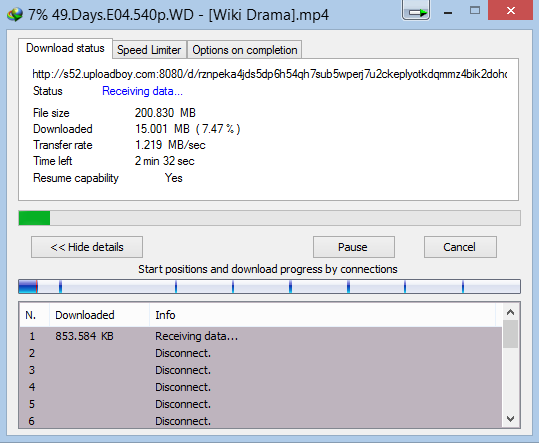The width and height of the screenshot is (539, 443).
Task: Click the connections progress segment bar
Action: pyautogui.click(x=270, y=287)
